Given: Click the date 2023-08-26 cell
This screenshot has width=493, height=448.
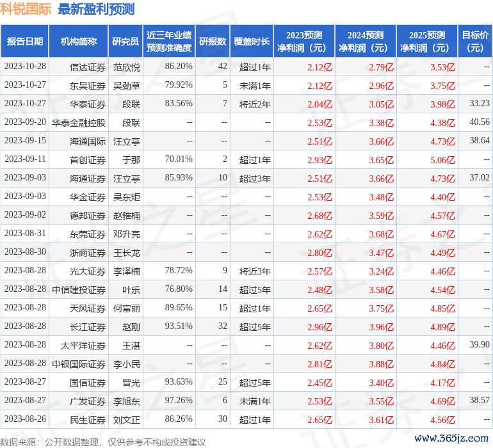Looking at the screenshot, I should tap(25, 419).
